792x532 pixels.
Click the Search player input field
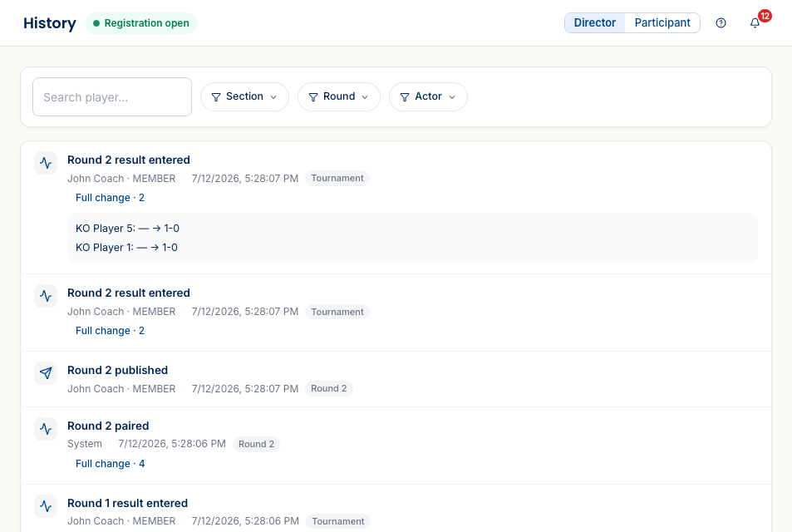pyautogui.click(x=112, y=96)
